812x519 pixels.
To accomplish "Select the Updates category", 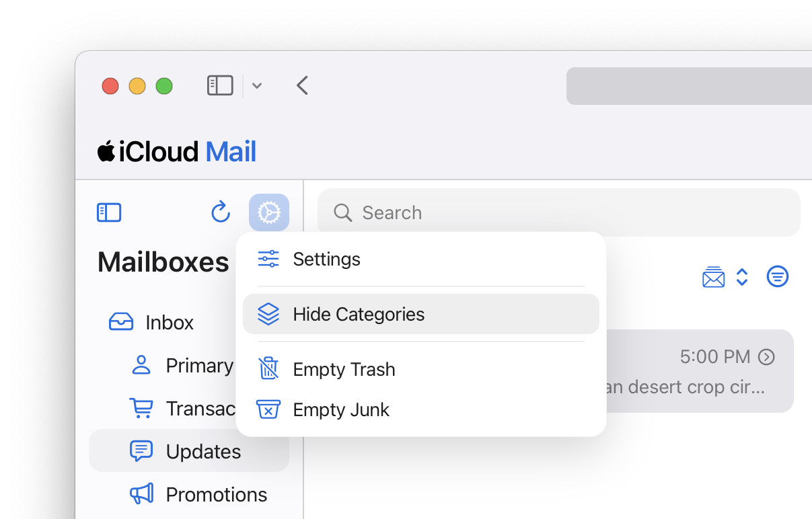I will click(189, 451).
